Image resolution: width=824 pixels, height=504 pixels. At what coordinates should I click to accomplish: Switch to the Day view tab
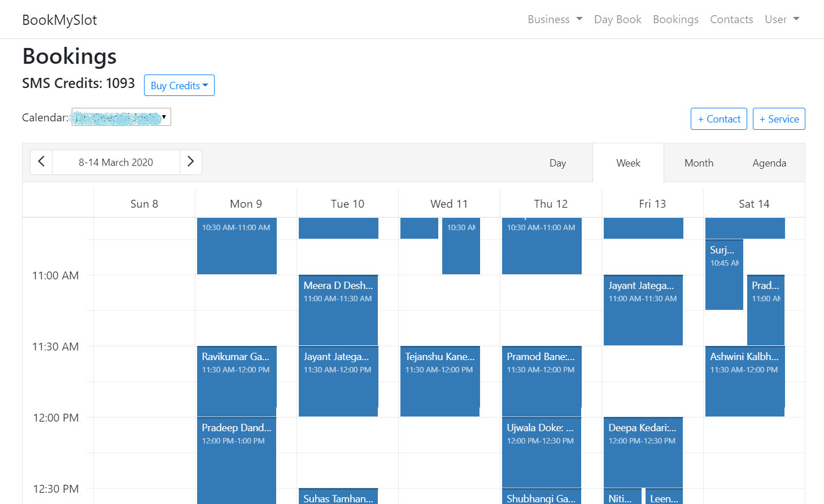point(557,163)
